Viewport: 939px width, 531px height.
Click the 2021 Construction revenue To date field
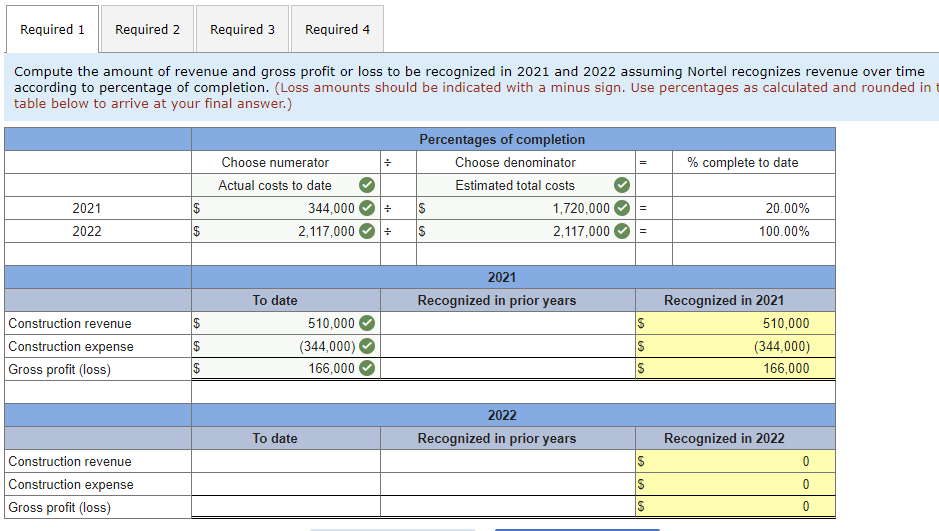(286, 323)
